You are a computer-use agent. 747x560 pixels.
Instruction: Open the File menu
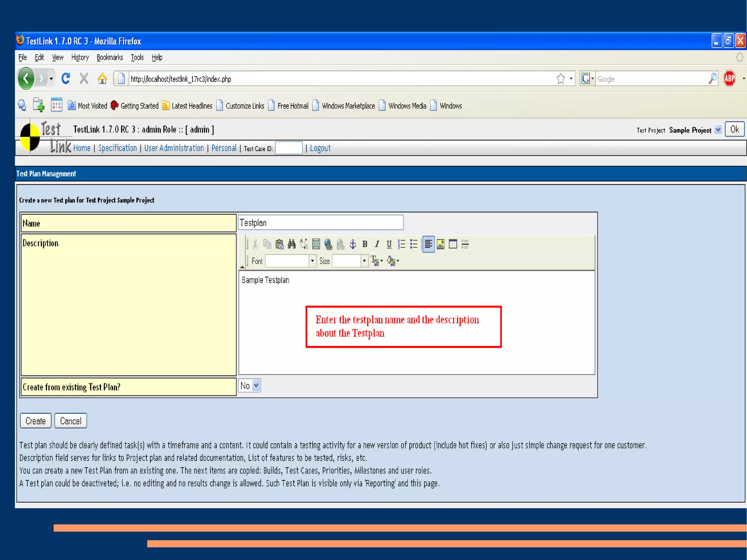pyautogui.click(x=23, y=57)
